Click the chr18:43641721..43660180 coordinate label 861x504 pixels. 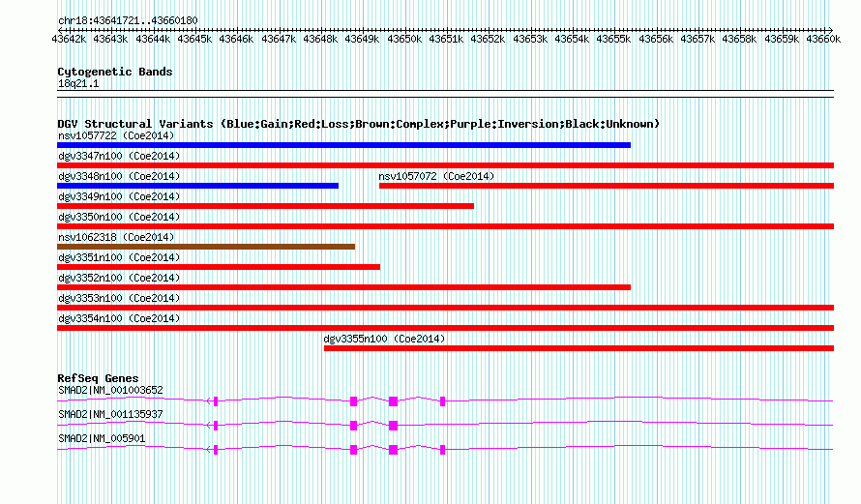(x=128, y=20)
